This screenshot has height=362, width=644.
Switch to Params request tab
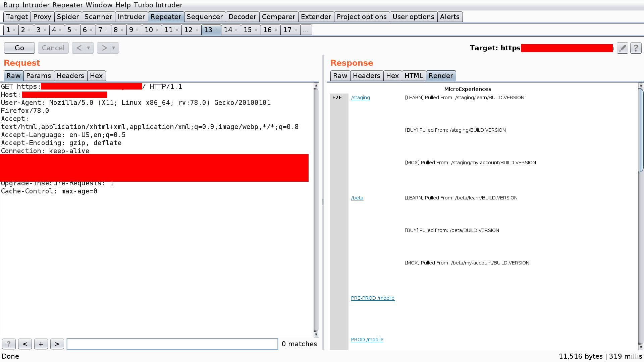tap(39, 75)
